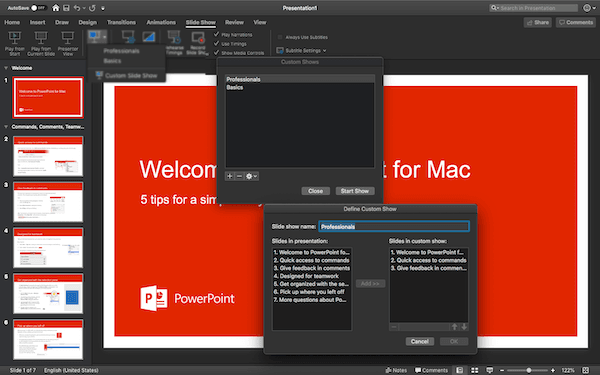Click the Record Slide Show icon

[198, 38]
